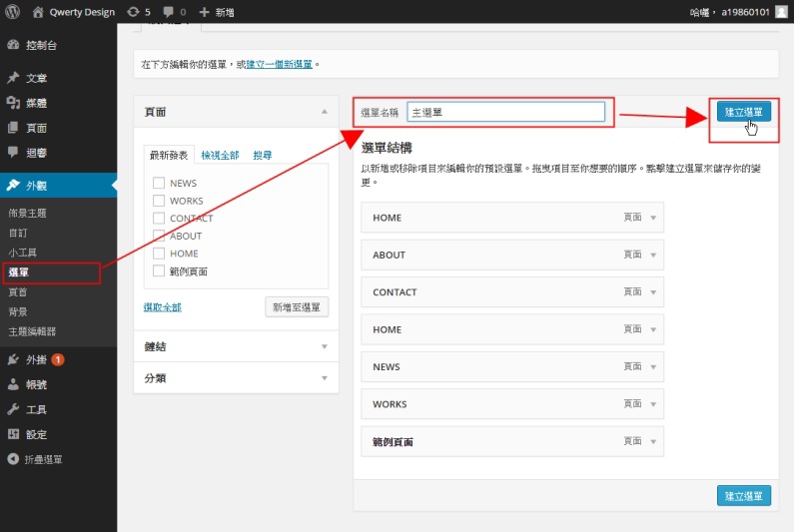Open the comments bubble icon
The image size is (794, 532).
pyautogui.click(x=168, y=12)
